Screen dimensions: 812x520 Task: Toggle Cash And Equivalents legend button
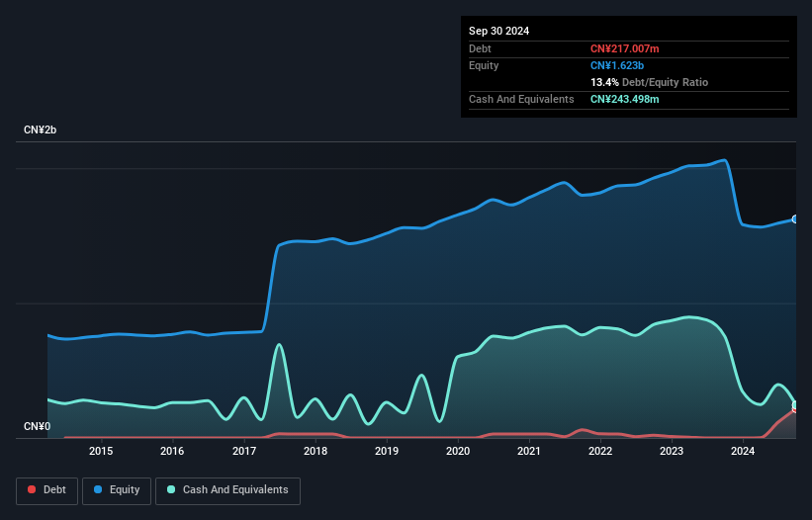pos(227,490)
